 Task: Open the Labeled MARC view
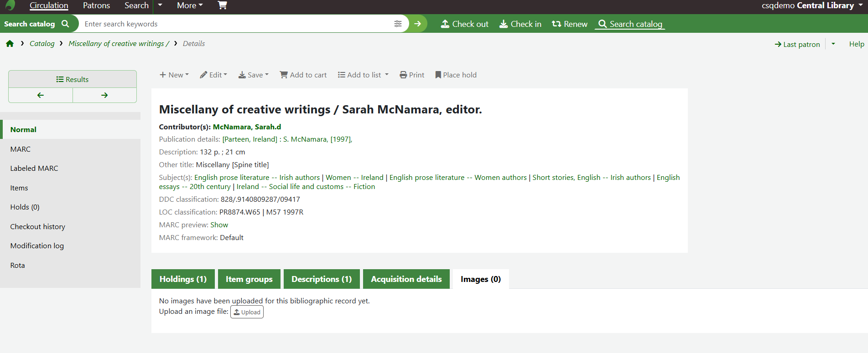click(34, 169)
